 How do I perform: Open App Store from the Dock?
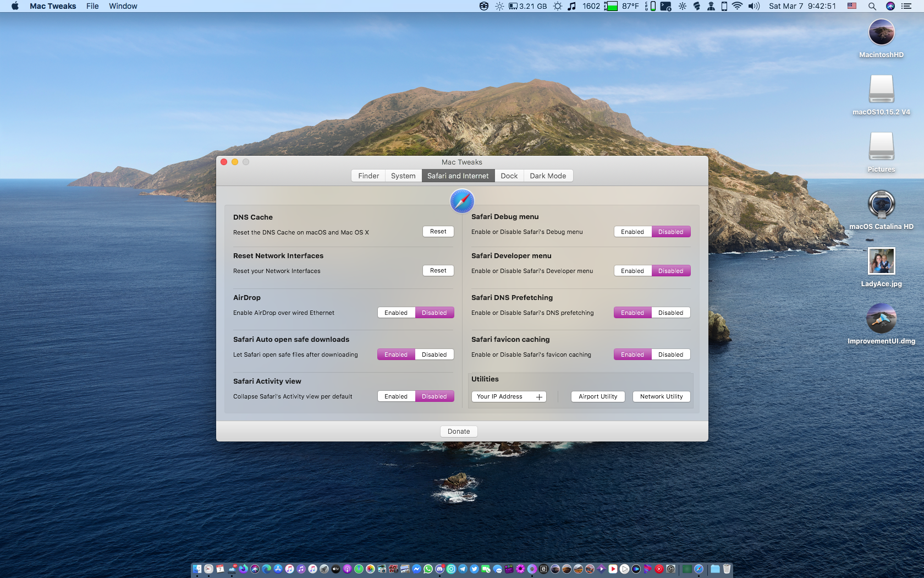point(278,569)
